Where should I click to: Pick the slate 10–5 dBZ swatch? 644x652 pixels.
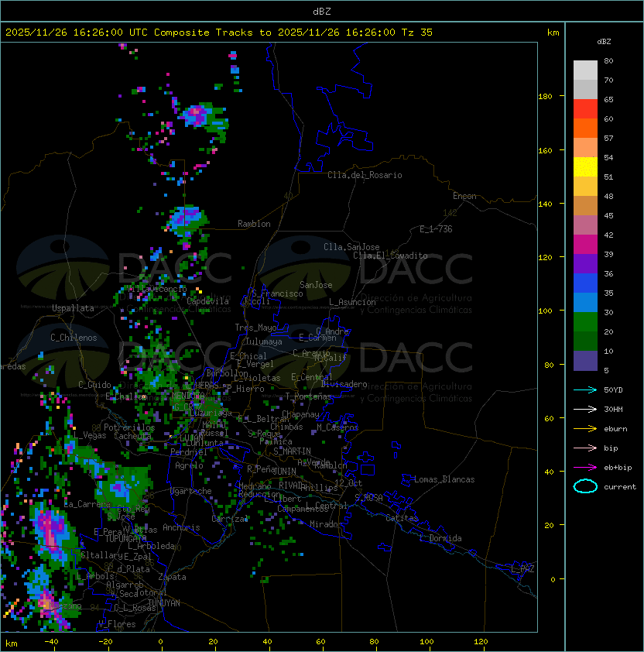coord(585,361)
